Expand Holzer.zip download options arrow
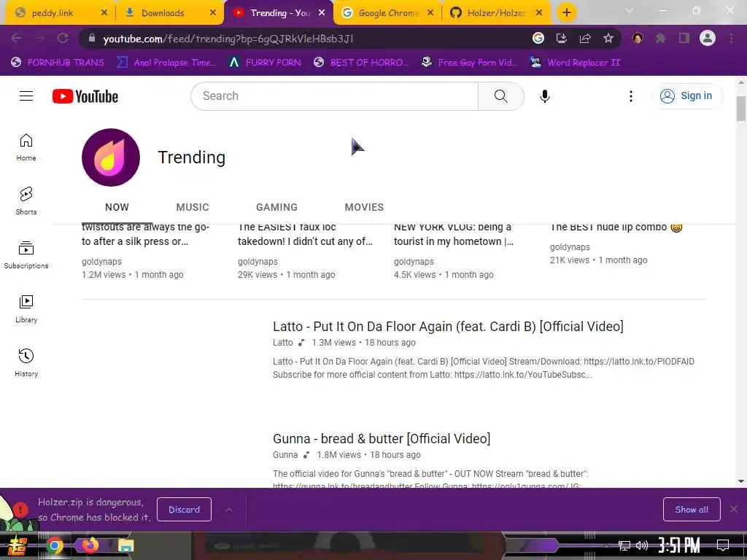This screenshot has width=747, height=560. pyautogui.click(x=229, y=510)
